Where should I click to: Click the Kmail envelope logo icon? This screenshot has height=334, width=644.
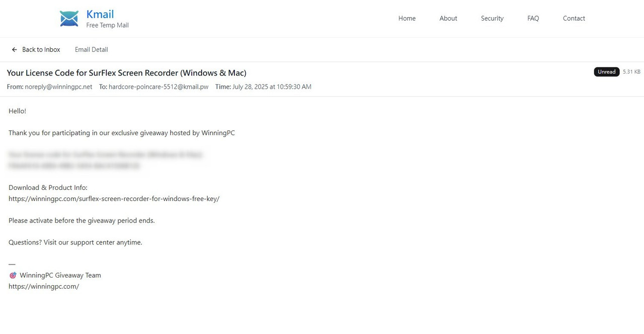69,19
